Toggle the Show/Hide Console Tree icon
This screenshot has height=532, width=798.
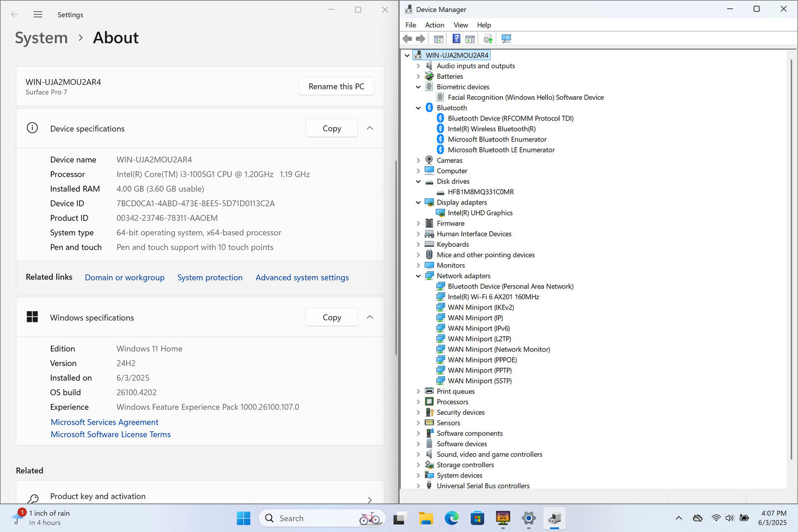pyautogui.click(x=438, y=39)
